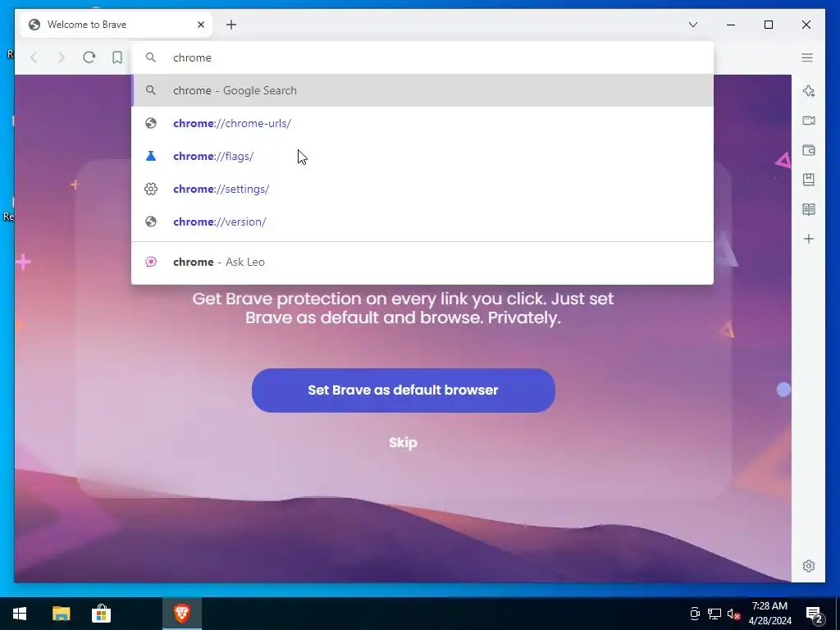Bookmark this page with the bookmark icon
The image size is (840, 630).
pyautogui.click(x=116, y=57)
